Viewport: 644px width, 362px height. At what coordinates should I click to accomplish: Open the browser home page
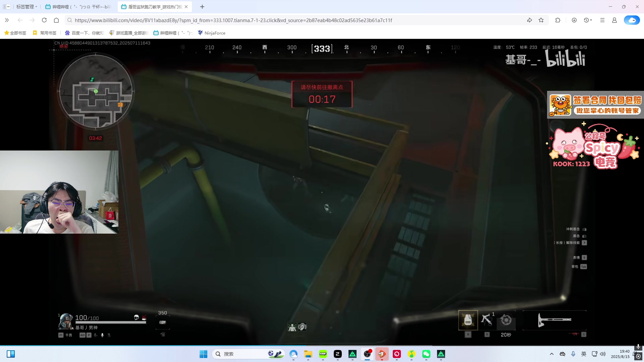pos(56,20)
